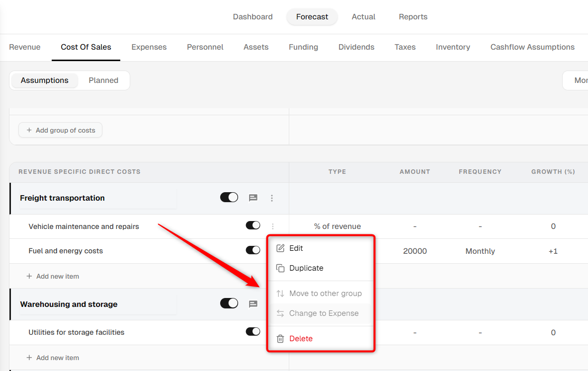Image resolution: width=588 pixels, height=371 pixels.
Task: Click the copy icon beside Duplicate
Action: click(280, 268)
